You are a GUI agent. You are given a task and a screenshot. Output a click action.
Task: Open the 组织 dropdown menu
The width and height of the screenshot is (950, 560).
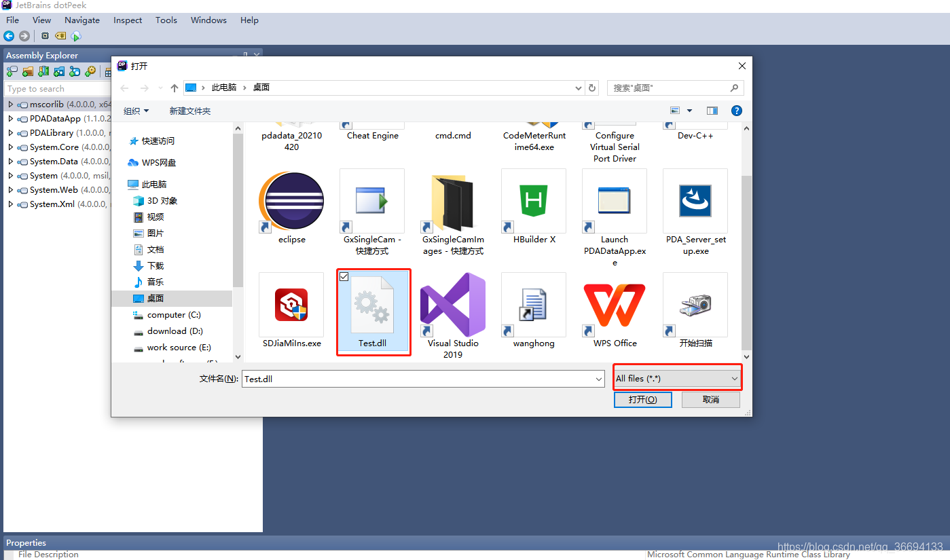(x=136, y=111)
